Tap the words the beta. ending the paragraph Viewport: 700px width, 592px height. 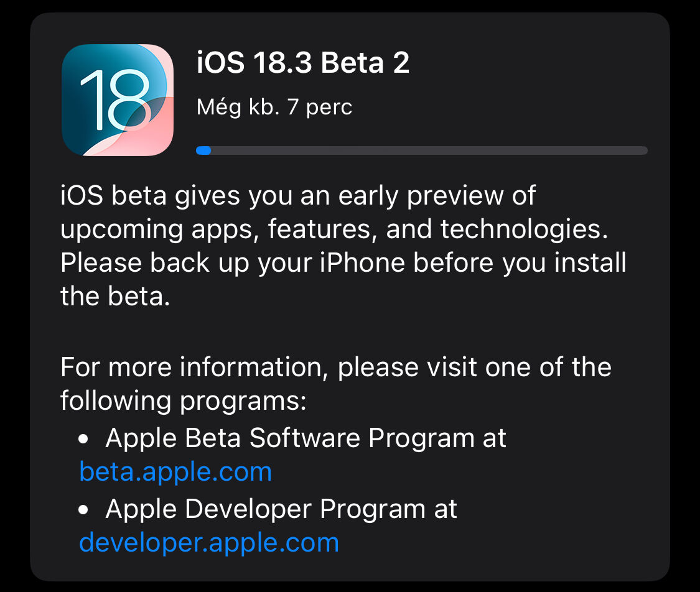pyautogui.click(x=115, y=296)
